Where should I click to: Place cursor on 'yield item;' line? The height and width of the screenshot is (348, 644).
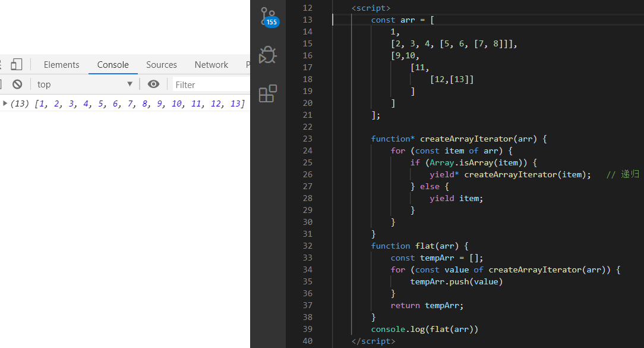[456, 198]
